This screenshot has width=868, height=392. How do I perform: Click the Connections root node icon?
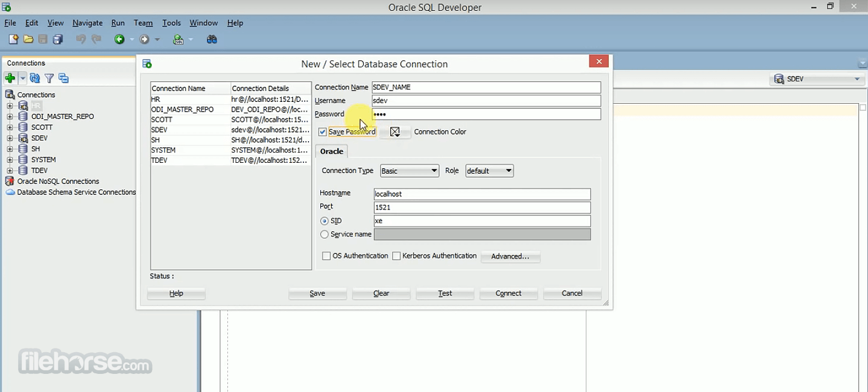coord(10,95)
